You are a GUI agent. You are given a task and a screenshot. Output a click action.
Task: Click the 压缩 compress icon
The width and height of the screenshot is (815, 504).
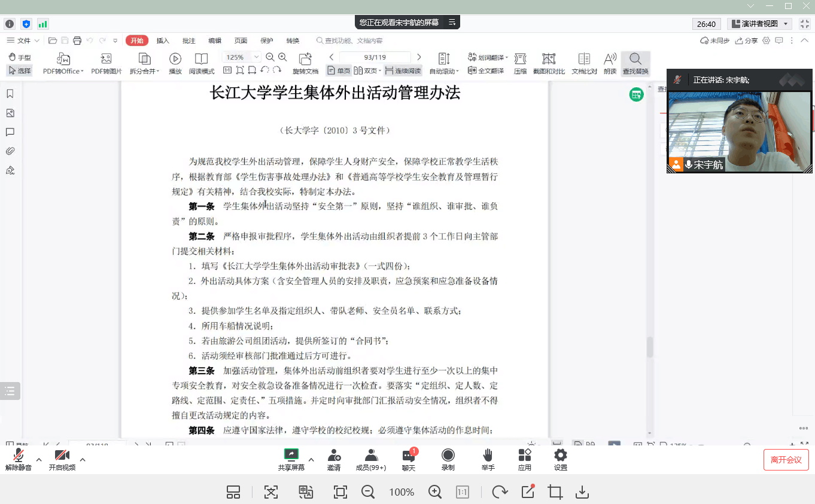tap(520, 59)
